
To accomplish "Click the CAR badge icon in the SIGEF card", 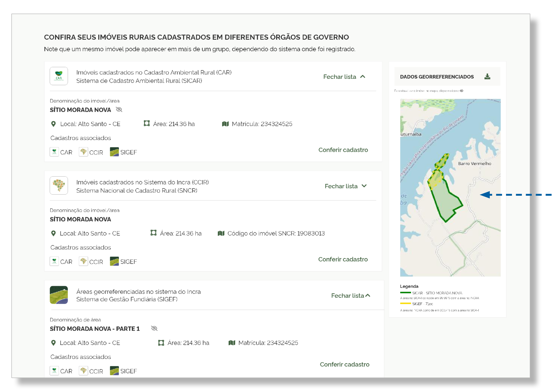I will [x=54, y=371].
